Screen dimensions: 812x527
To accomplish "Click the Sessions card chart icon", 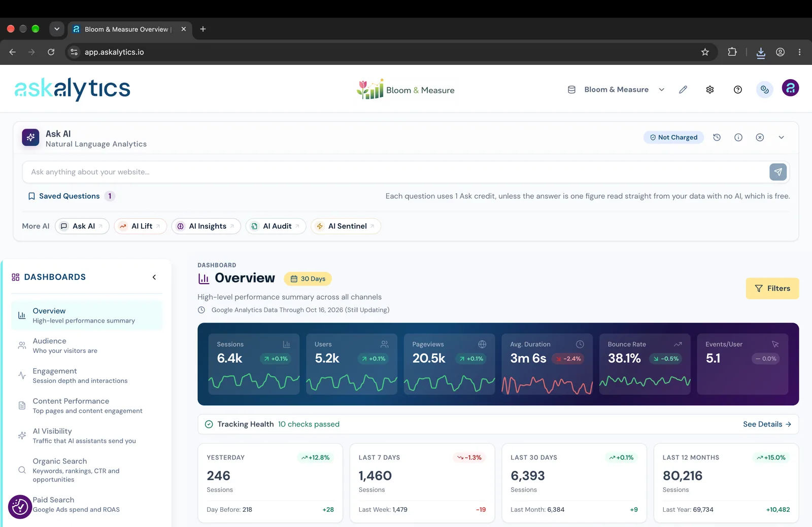I will [286, 344].
